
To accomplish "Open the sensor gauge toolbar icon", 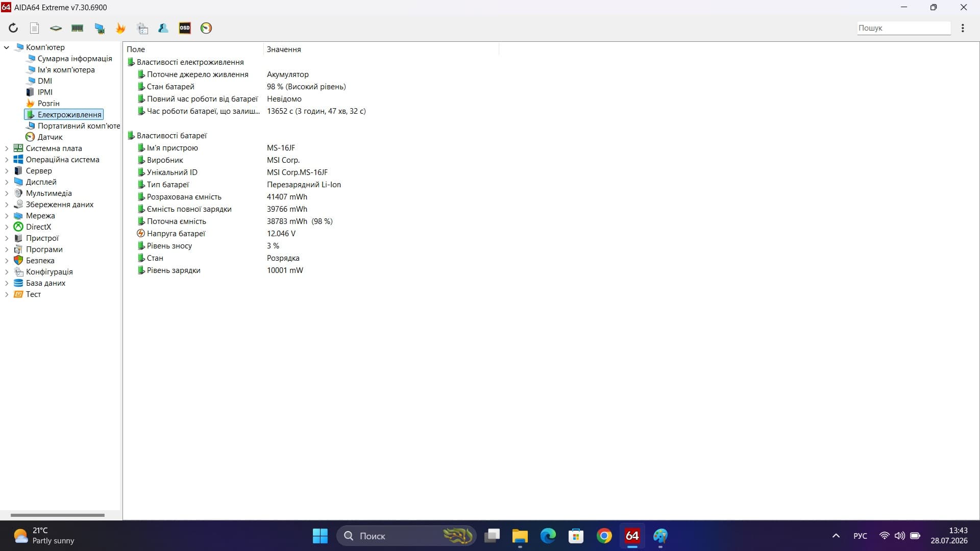I will point(206,28).
